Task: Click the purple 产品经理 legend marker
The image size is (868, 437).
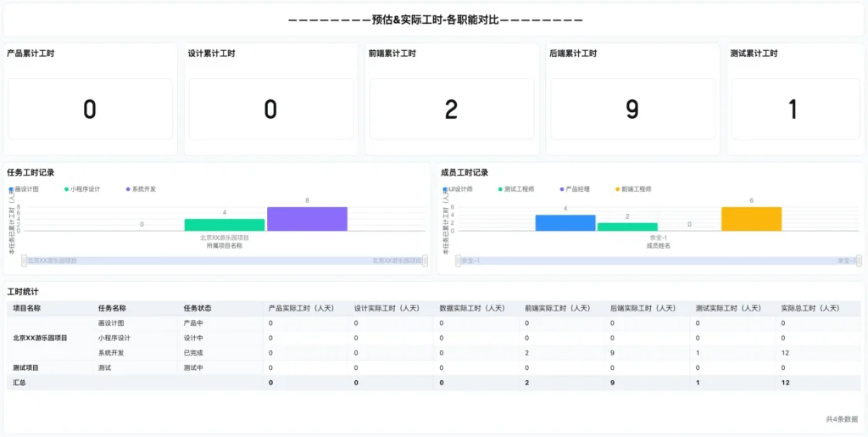Action: [x=563, y=189]
